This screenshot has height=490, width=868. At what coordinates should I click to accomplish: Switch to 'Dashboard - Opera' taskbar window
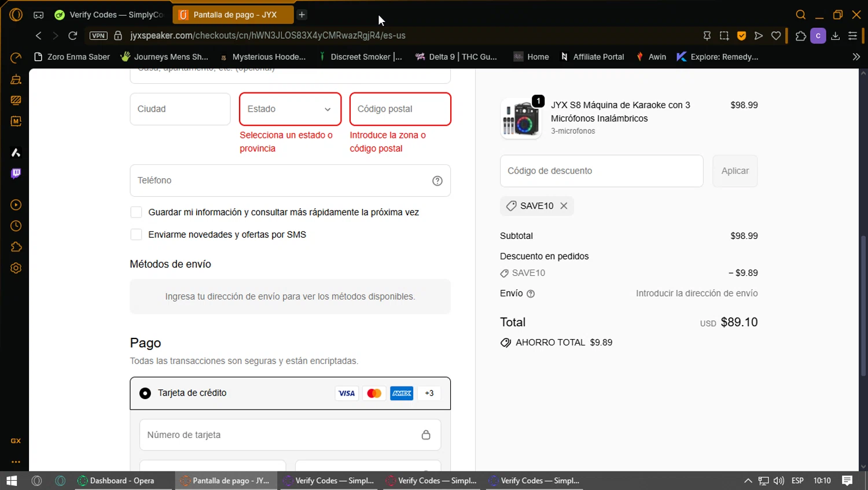click(x=124, y=481)
